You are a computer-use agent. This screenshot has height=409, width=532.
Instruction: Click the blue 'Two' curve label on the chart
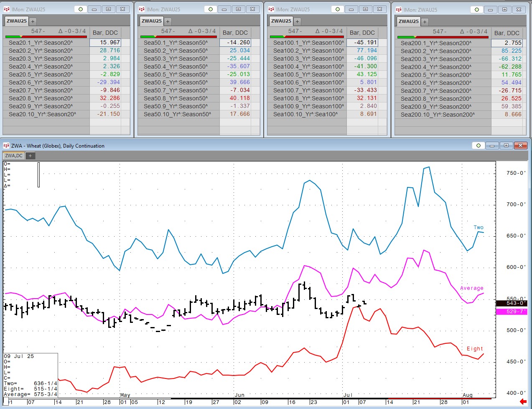click(x=478, y=228)
